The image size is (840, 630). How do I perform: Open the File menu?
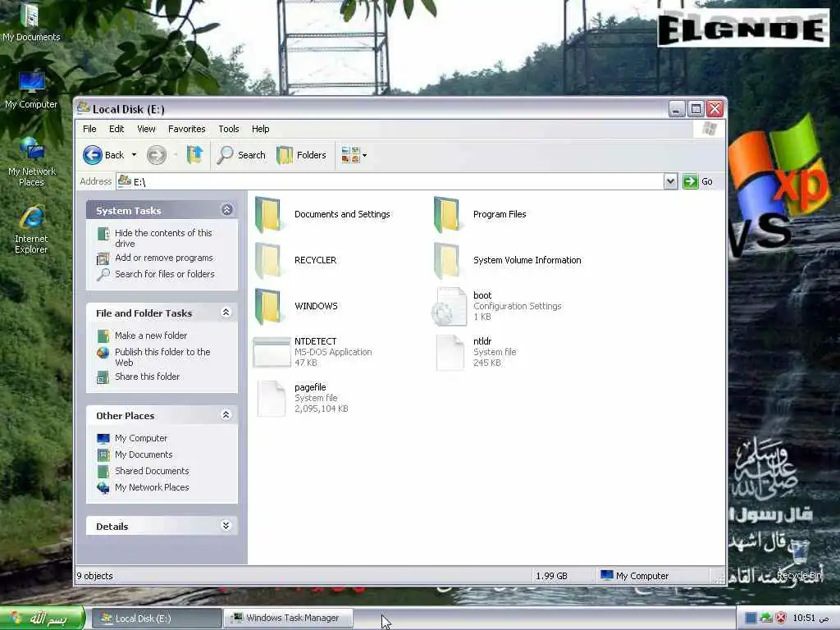pyautogui.click(x=89, y=129)
